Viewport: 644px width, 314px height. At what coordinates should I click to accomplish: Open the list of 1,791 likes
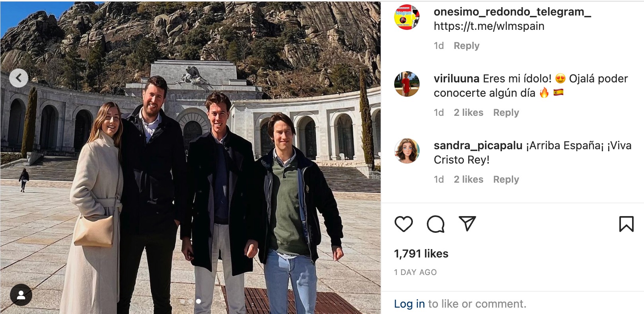421,254
